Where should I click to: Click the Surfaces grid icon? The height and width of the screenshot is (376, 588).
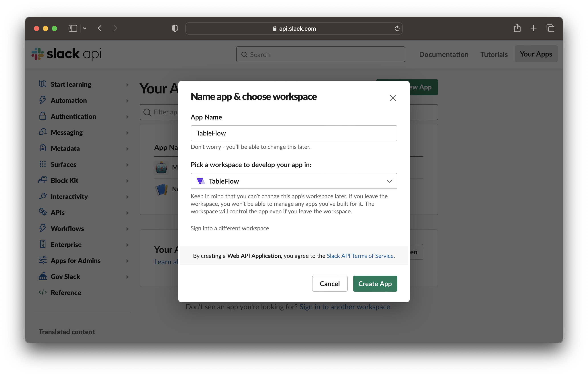[x=43, y=164]
